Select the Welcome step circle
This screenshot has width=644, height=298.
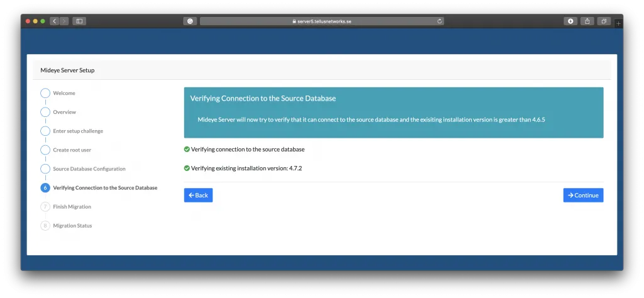[x=45, y=93]
